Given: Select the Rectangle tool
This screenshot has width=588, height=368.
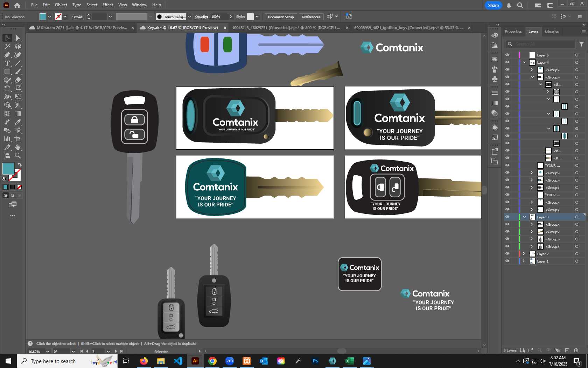Looking at the screenshot, I should click(x=7, y=71).
